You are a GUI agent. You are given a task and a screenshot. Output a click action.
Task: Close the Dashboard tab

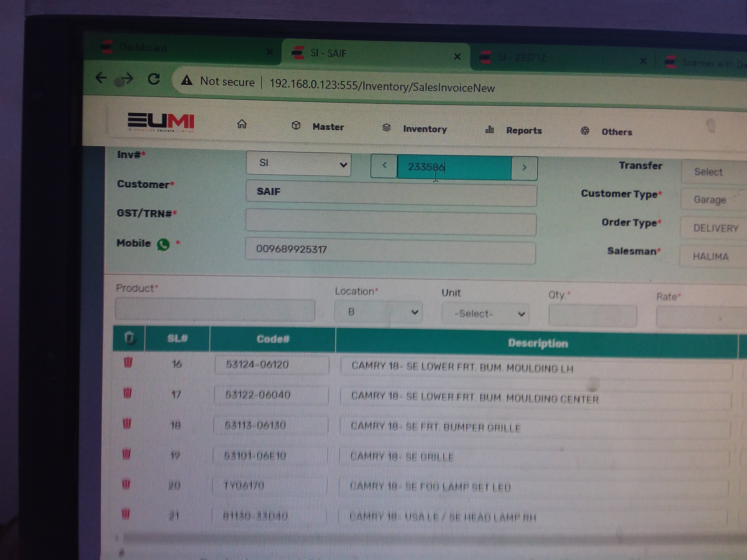click(x=270, y=51)
